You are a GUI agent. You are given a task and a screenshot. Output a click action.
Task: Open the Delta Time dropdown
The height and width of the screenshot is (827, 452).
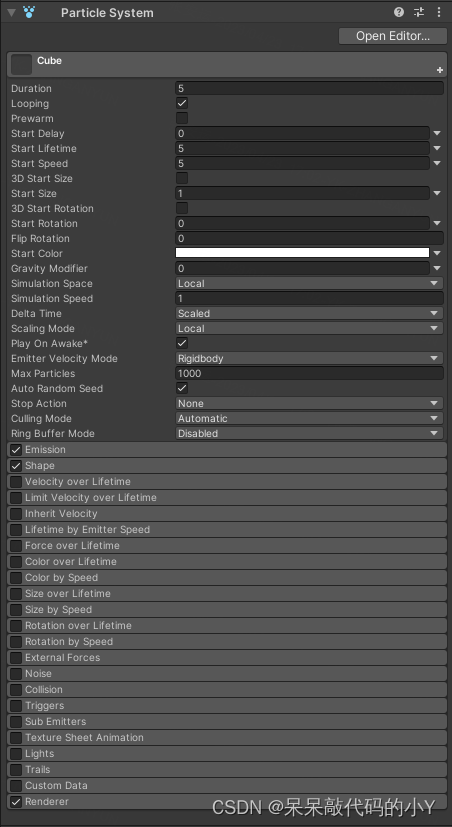coord(309,313)
